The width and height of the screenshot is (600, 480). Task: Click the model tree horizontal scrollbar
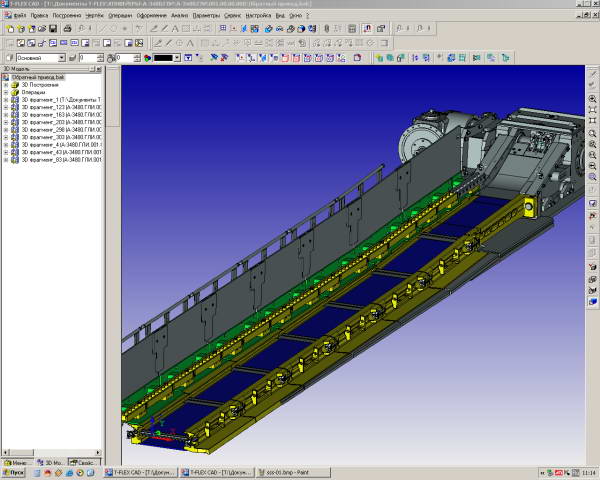pyautogui.click(x=52, y=452)
